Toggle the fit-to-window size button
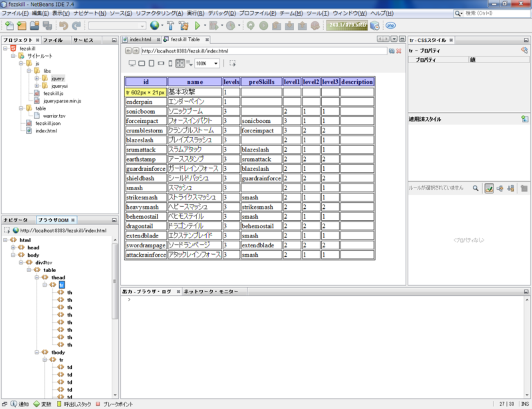This screenshot has width=532, height=409. pyautogui.click(x=180, y=63)
